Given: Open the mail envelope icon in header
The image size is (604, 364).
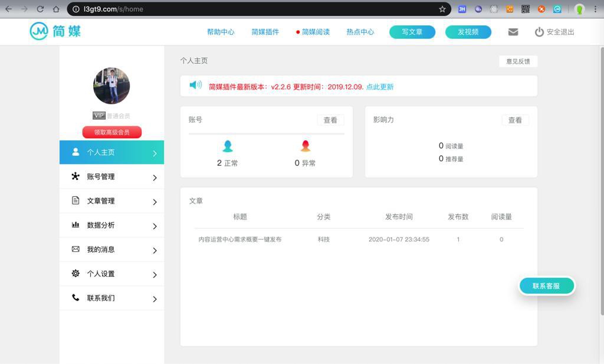Looking at the screenshot, I should click(513, 32).
